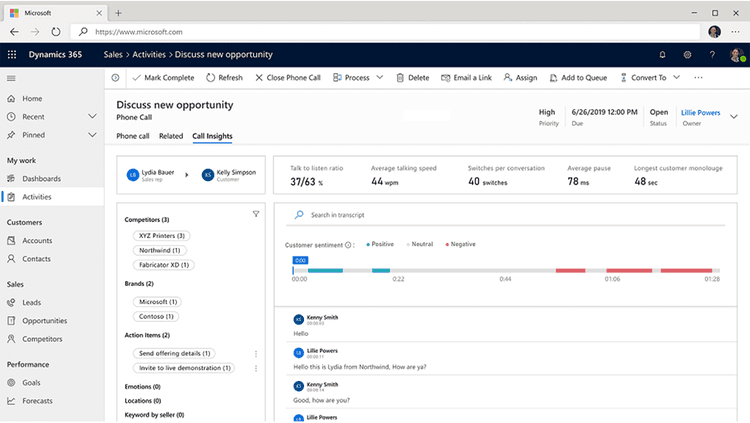The width and height of the screenshot is (750, 423).
Task: Open the Convert To dropdown arrow
Action: click(x=676, y=78)
